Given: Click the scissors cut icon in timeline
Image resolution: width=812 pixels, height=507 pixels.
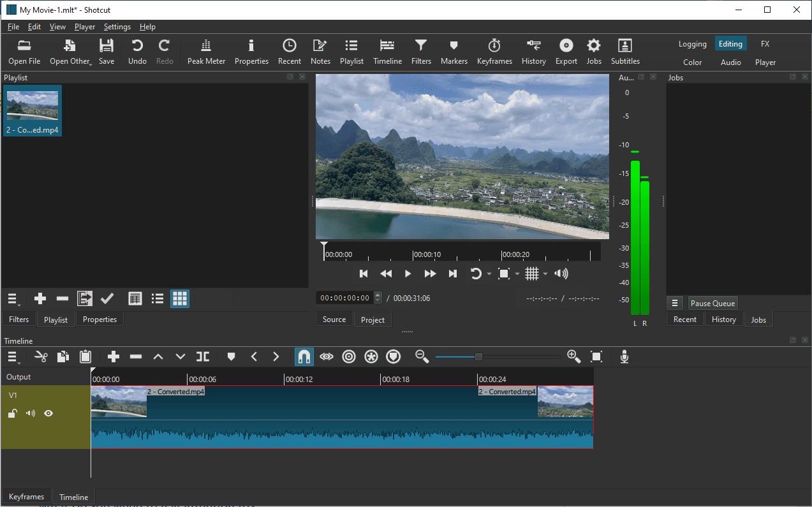Looking at the screenshot, I should 41,356.
